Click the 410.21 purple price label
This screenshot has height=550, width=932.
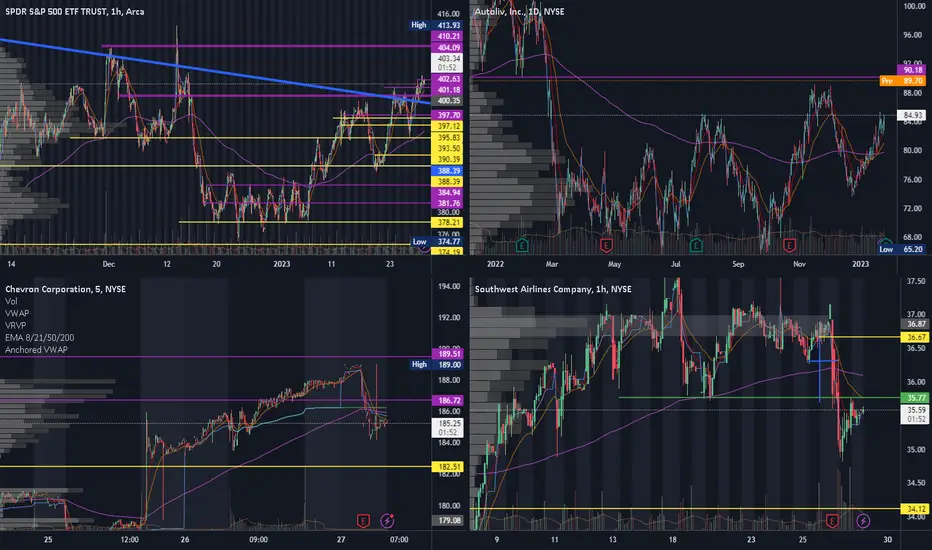(x=448, y=36)
